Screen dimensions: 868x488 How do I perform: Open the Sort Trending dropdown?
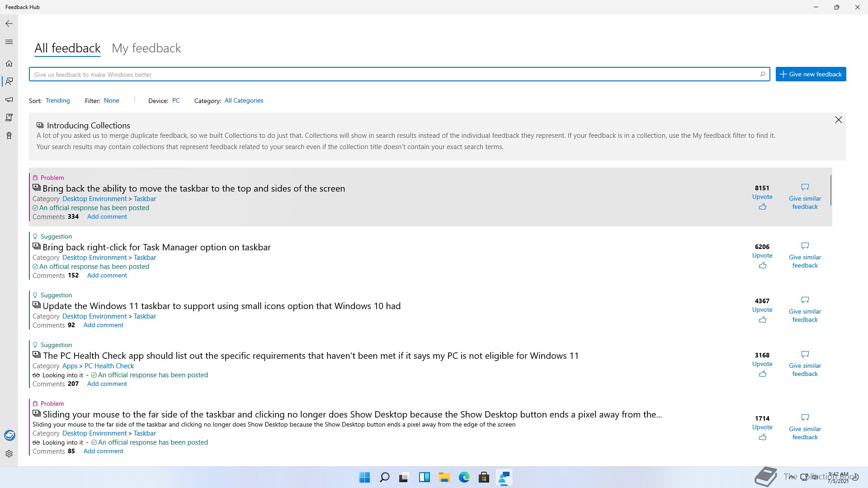pyautogui.click(x=58, y=100)
